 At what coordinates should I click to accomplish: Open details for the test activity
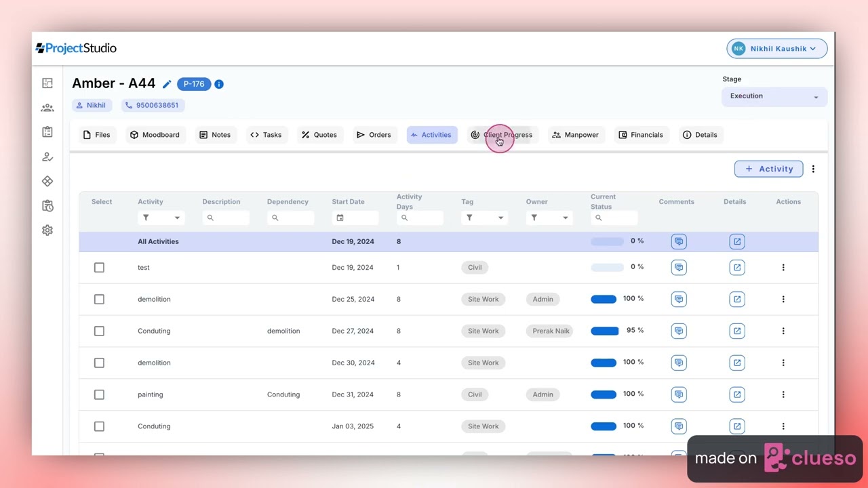click(x=737, y=267)
